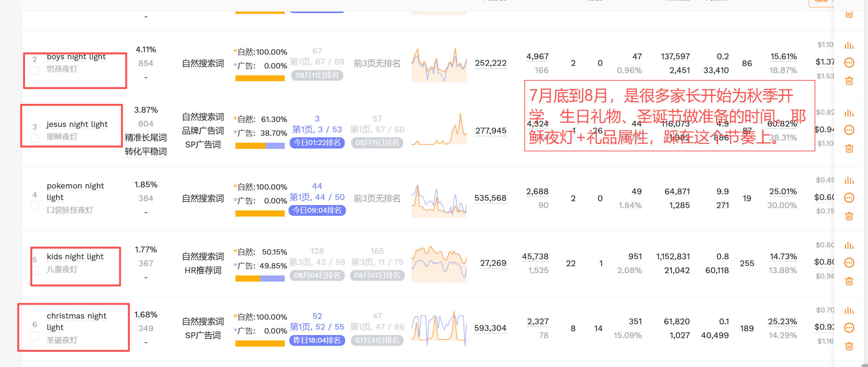
Task: Enlarge trend chart in christmas night light row
Action: [439, 328]
